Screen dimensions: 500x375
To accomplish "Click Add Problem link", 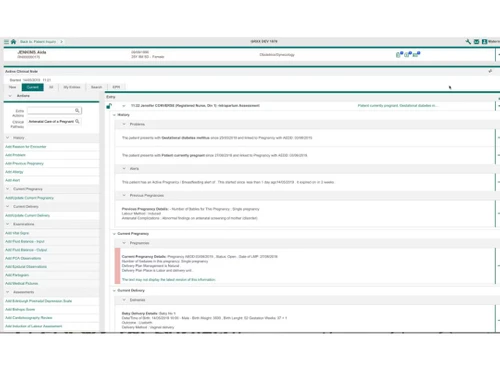I will click(15, 155).
